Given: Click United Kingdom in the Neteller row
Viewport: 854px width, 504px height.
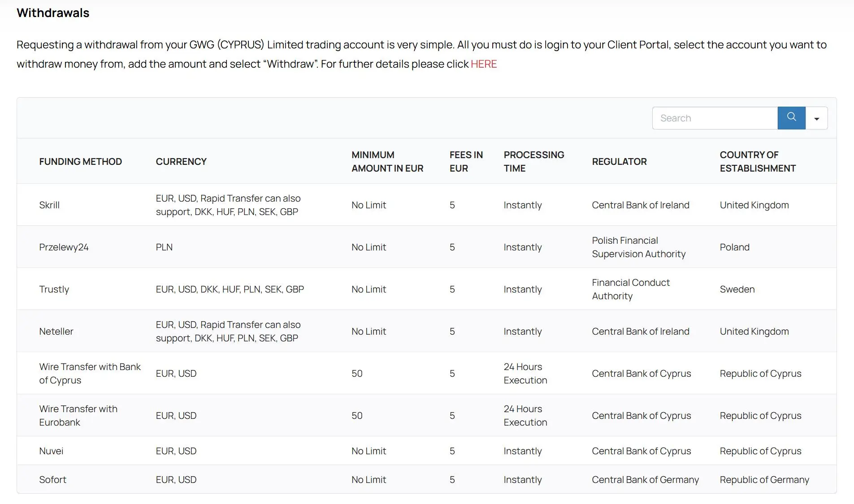Looking at the screenshot, I should [754, 331].
